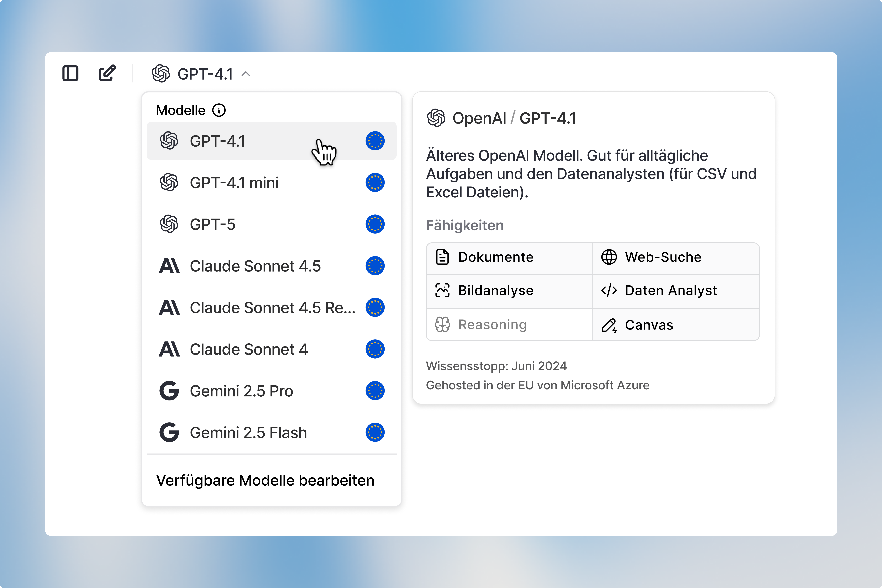This screenshot has height=588, width=882.
Task: Choose Claude Sonnet 4.5 model
Action: coord(255,266)
